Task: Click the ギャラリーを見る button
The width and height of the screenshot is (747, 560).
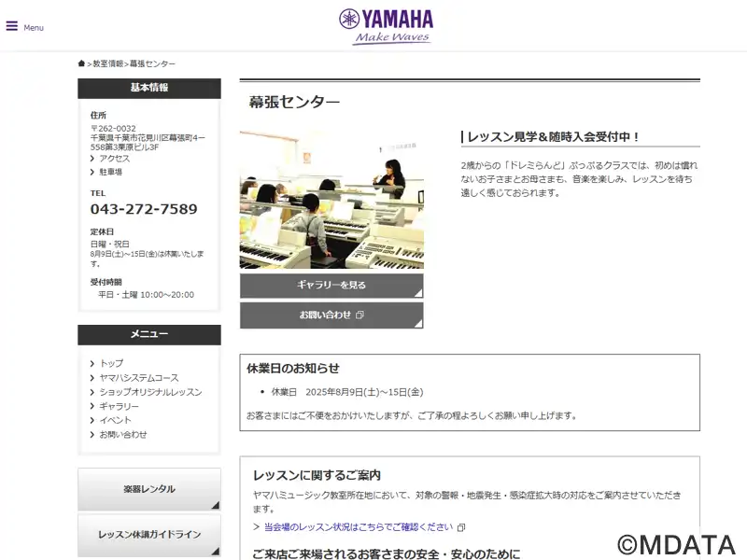Action: pyautogui.click(x=331, y=286)
